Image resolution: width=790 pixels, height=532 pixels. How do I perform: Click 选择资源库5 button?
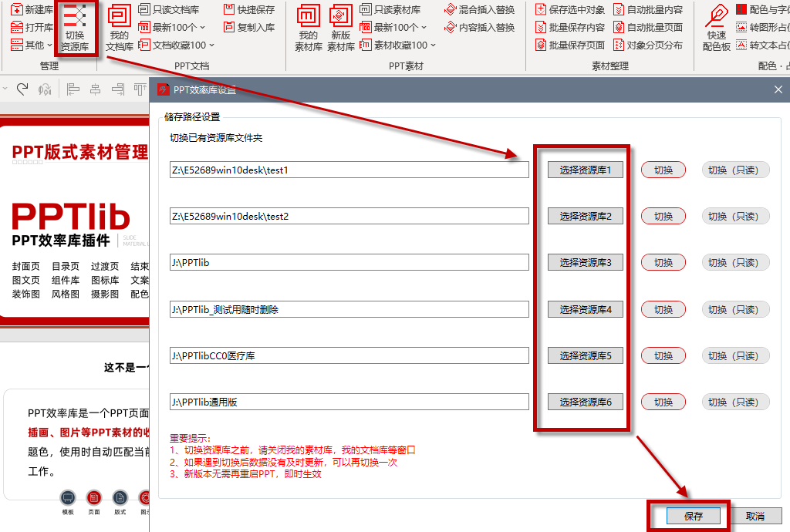pyautogui.click(x=586, y=356)
